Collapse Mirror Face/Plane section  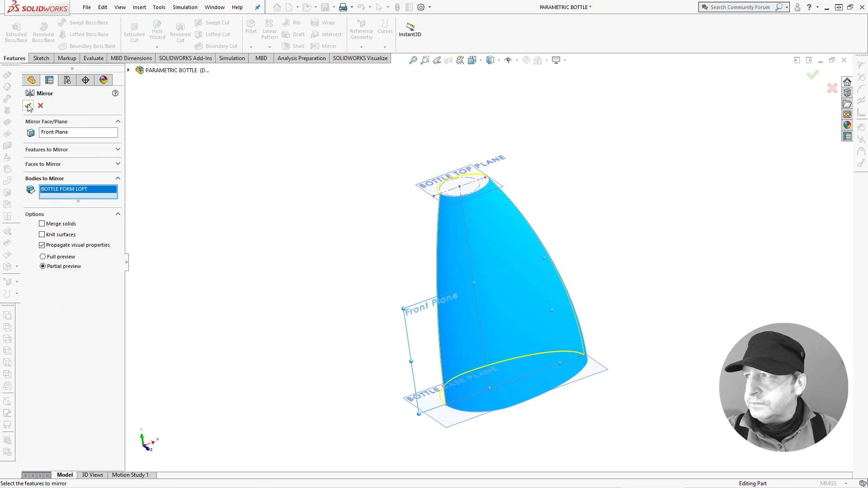118,121
